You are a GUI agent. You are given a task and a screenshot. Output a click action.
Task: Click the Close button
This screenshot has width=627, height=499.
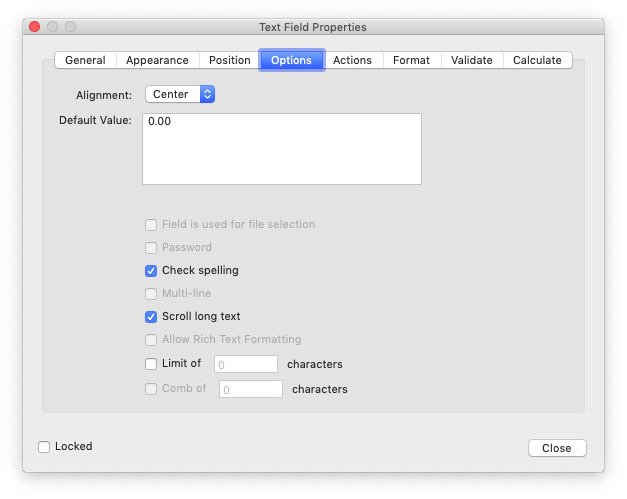tap(557, 448)
